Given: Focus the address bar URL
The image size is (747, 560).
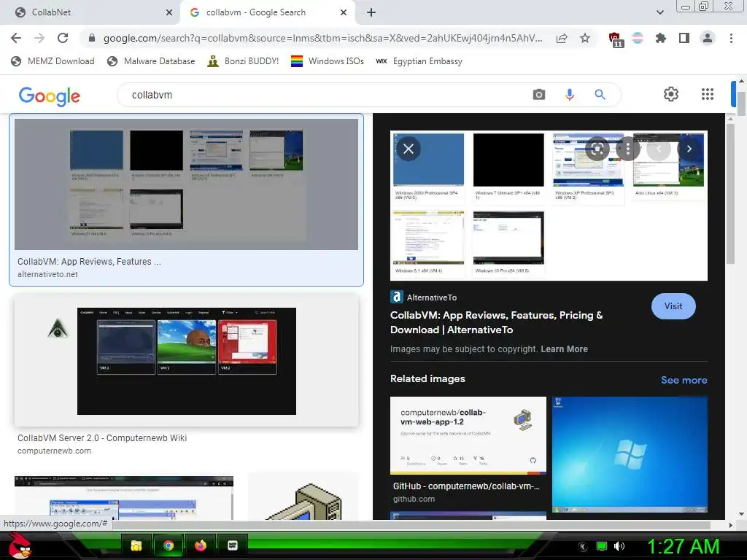Looking at the screenshot, I should coord(322,38).
